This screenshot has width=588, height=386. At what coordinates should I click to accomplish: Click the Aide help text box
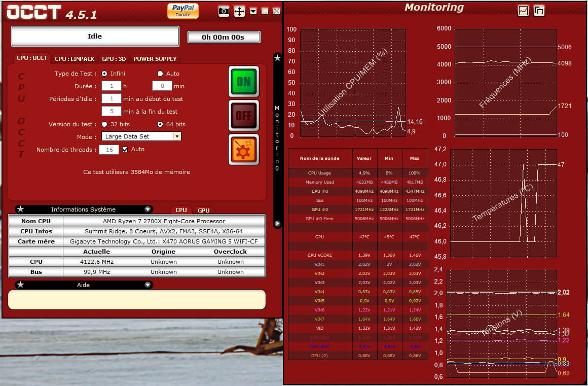click(x=137, y=300)
